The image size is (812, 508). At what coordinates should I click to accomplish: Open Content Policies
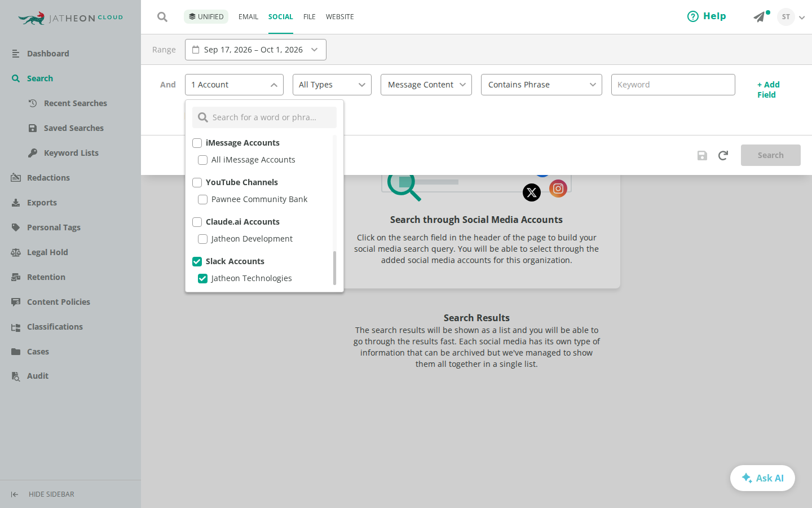(59, 302)
